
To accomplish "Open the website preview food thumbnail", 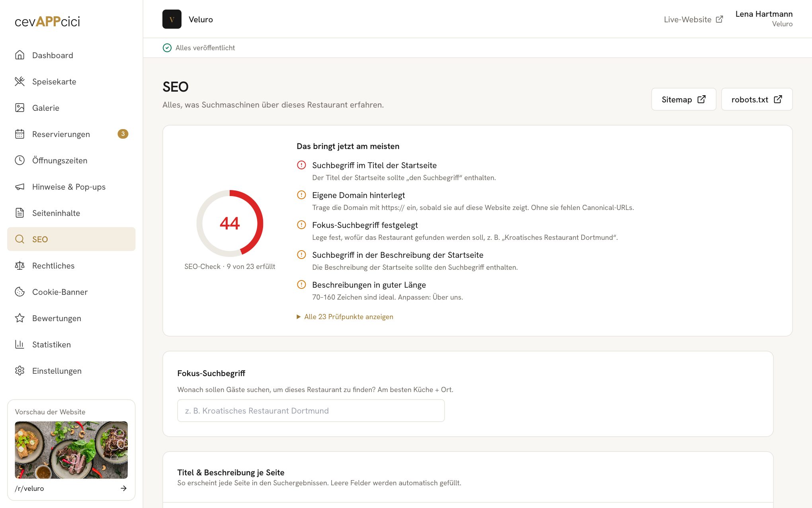I will (x=71, y=450).
